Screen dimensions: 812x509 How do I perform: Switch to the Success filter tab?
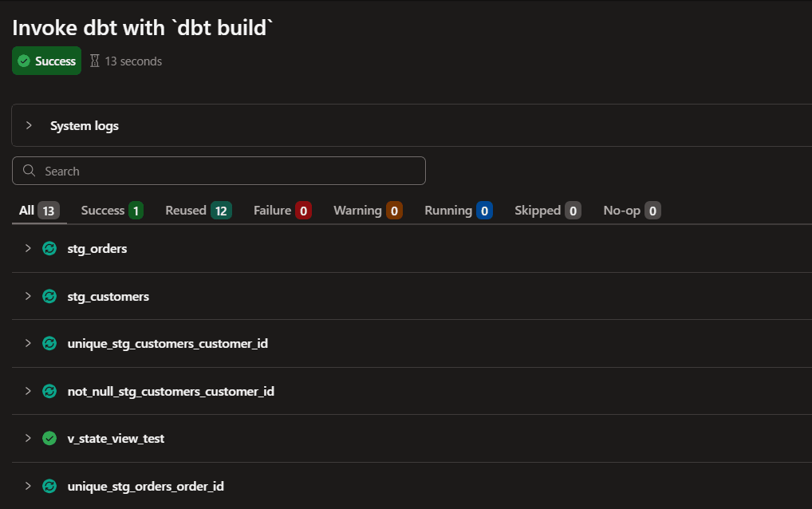click(x=112, y=211)
